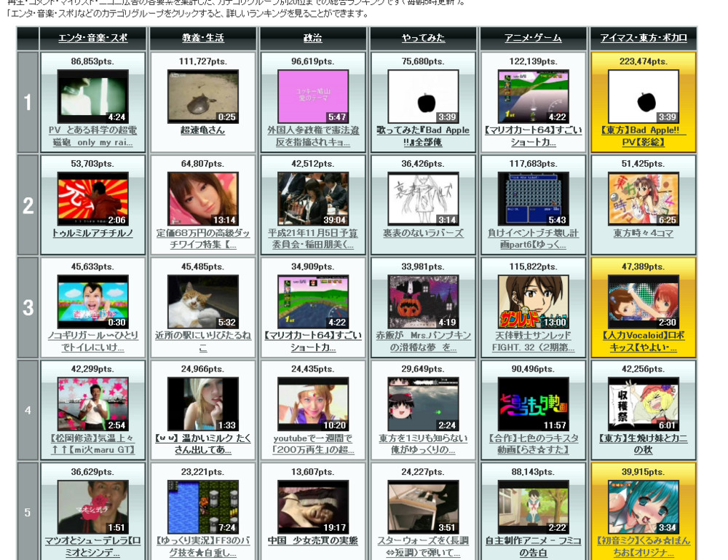Click the 東方を1ミリも知らない俺がゆっくりの link

423,444
